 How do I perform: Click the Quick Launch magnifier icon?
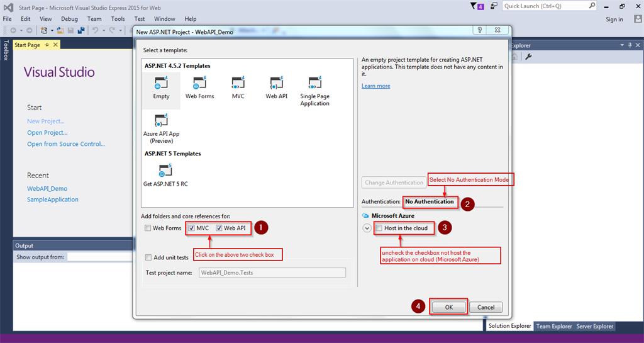point(592,6)
